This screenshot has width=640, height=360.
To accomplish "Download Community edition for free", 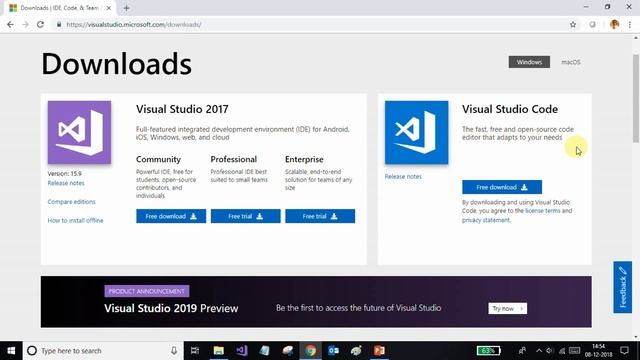I will point(171,216).
